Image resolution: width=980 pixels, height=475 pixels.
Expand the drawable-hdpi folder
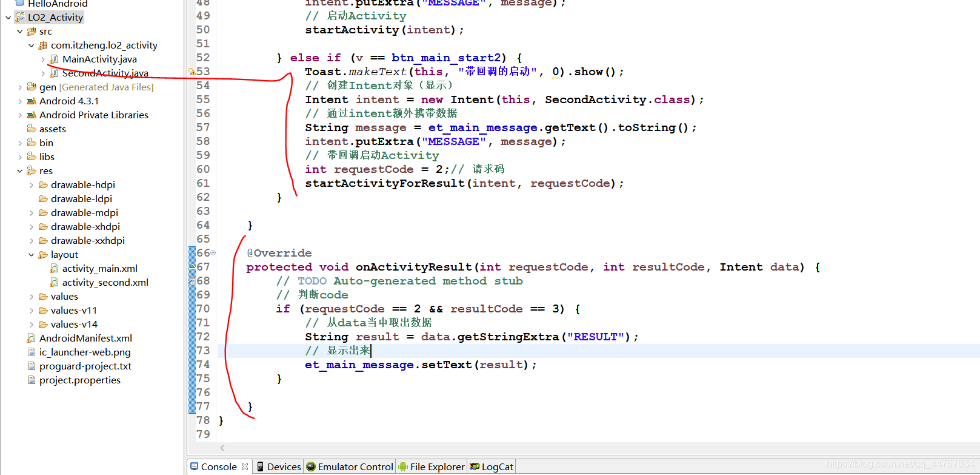(x=31, y=184)
